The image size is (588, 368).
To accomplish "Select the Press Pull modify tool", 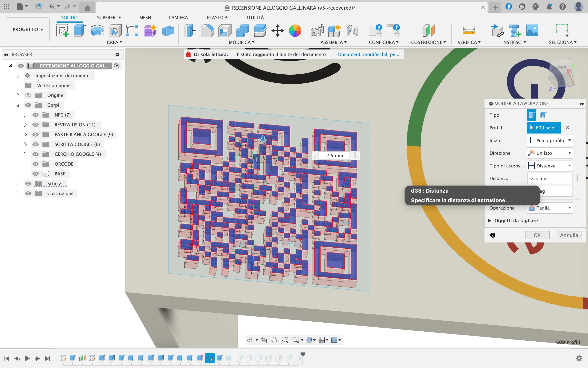I will click(x=189, y=31).
